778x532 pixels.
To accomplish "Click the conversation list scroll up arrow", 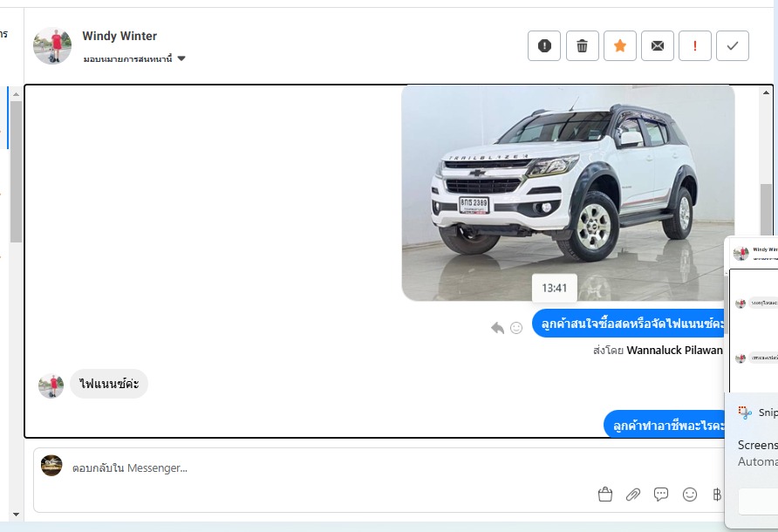I will point(16,94).
